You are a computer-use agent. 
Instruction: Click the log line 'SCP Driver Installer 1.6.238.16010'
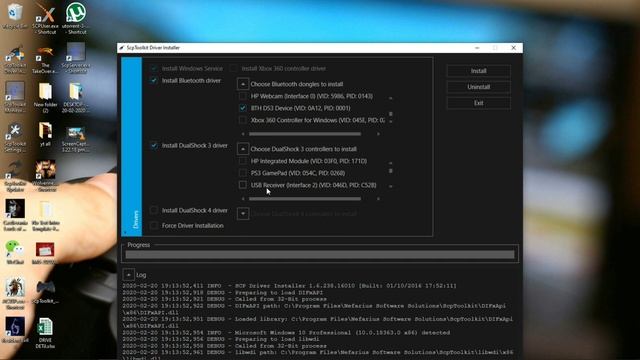289,286
